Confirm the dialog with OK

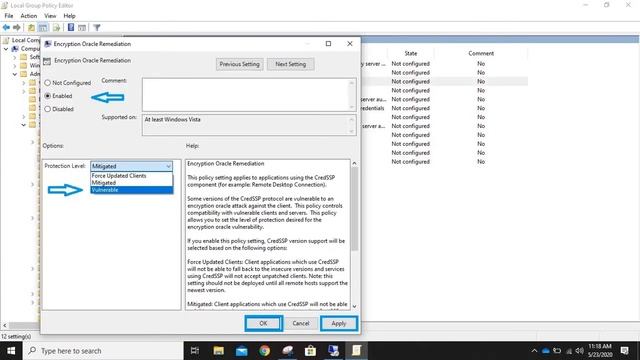[263, 323]
